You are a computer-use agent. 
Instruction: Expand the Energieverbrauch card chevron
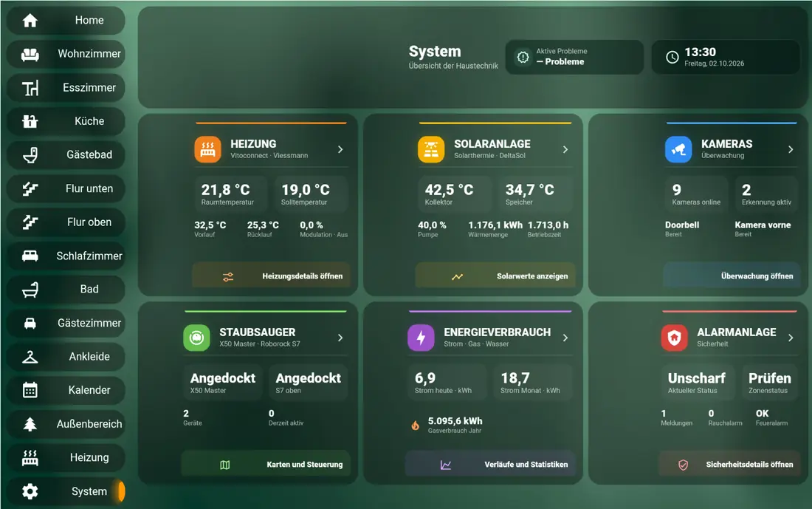point(565,338)
